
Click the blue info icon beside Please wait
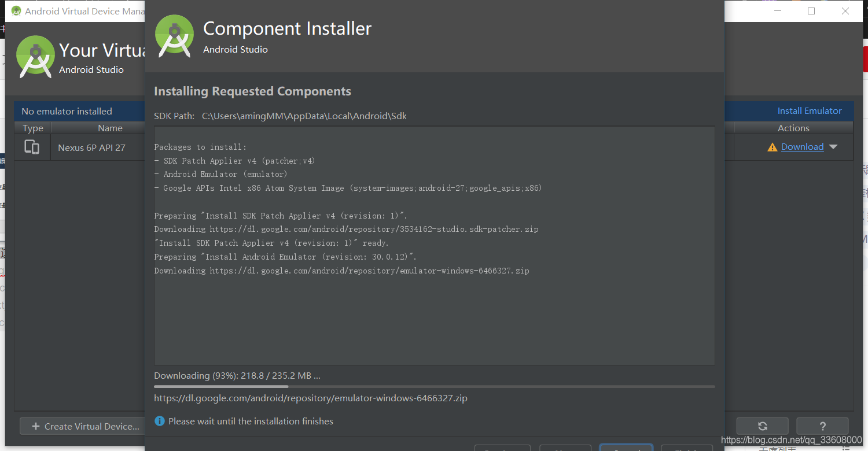[160, 421]
